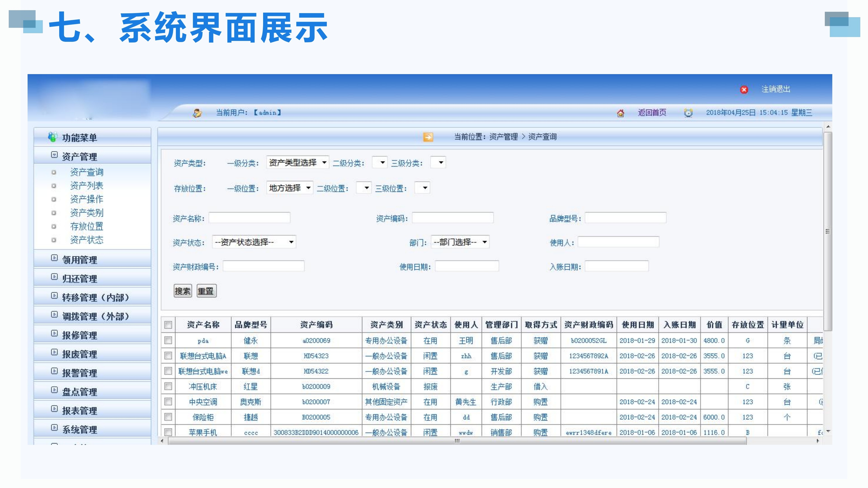This screenshot has width=868, height=488.
Task: Open the 资产状态选择 dropdown
Action: 254,242
